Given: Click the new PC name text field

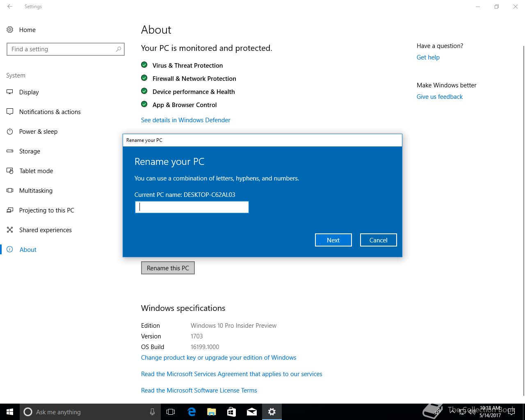Looking at the screenshot, I should pos(192,207).
